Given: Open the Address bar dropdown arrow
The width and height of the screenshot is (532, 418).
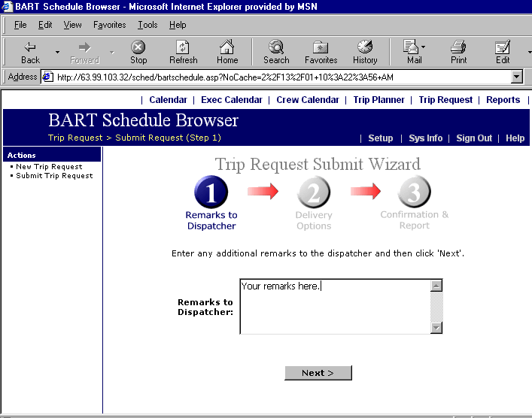Looking at the screenshot, I should coord(516,77).
